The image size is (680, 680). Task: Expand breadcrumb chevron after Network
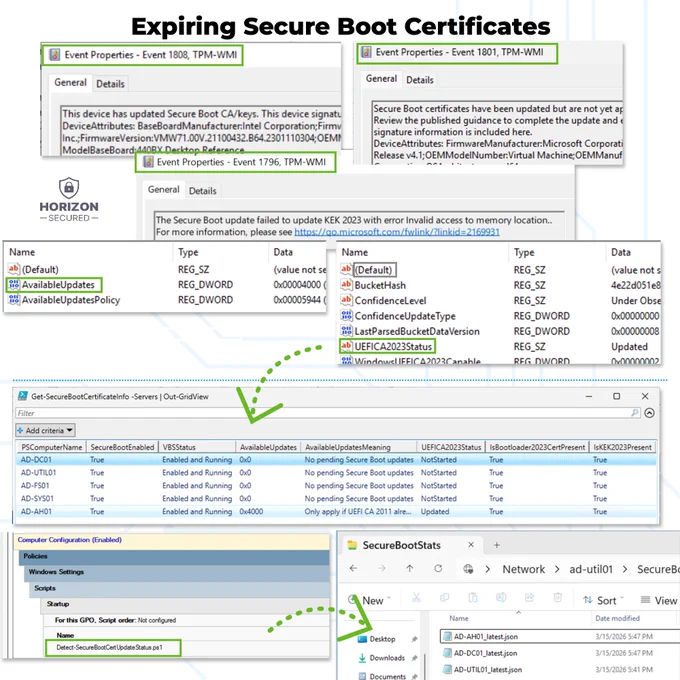tap(557, 569)
